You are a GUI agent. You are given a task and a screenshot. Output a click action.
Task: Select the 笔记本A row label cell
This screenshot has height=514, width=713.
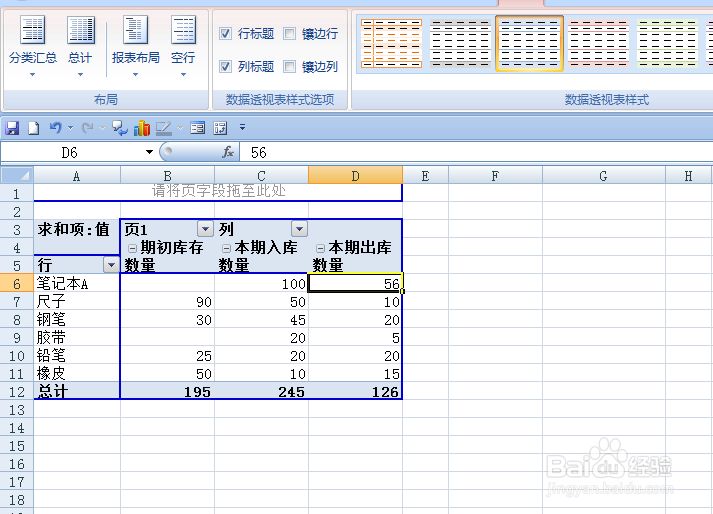[x=77, y=283]
